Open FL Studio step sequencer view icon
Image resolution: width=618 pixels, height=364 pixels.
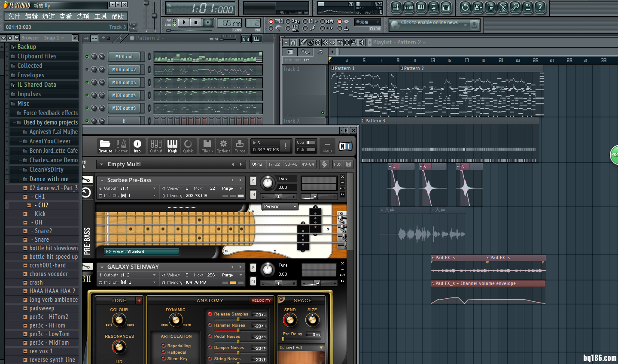tap(408, 7)
